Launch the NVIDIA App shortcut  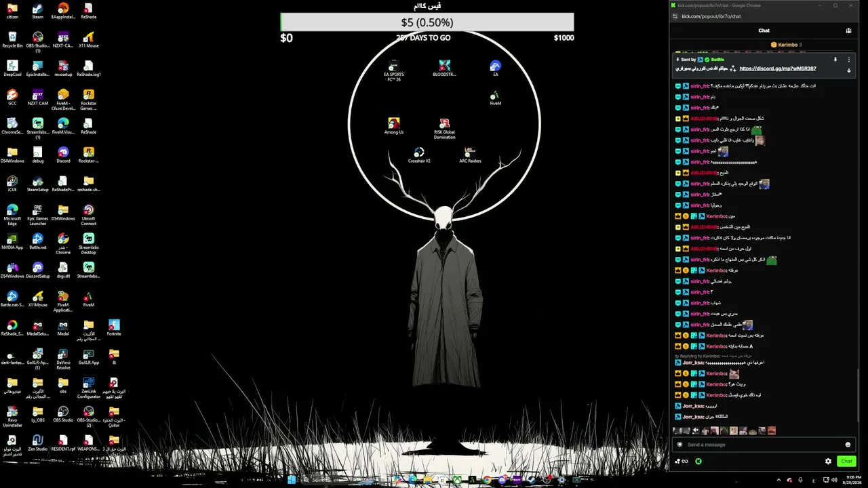[12, 241]
